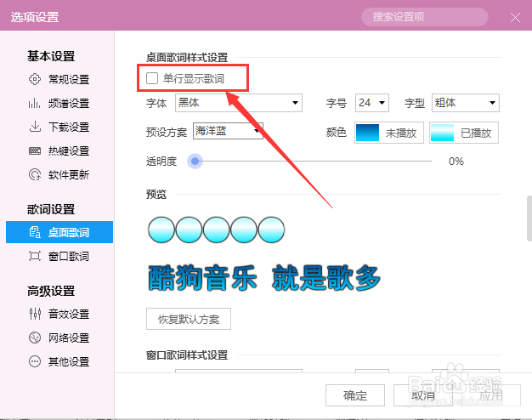Click the 应用 button
532x420 pixels.
[491, 395]
